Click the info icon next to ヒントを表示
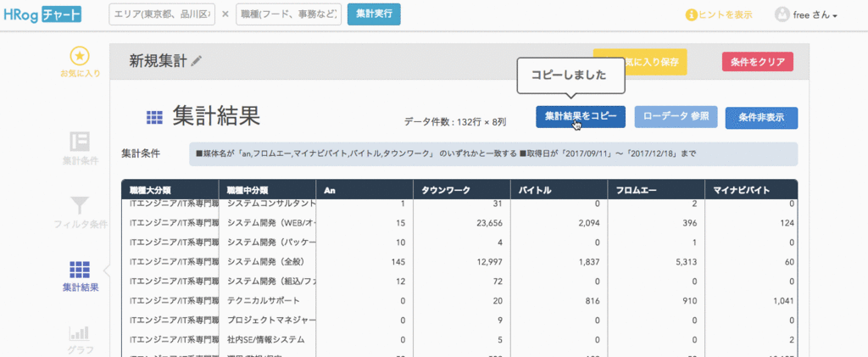The image size is (868, 357). [x=690, y=15]
